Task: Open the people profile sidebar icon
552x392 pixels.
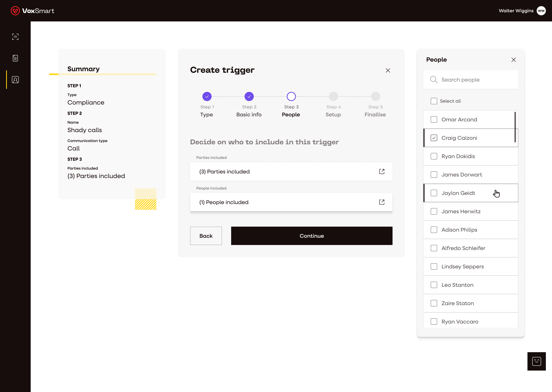Action: coord(15,80)
